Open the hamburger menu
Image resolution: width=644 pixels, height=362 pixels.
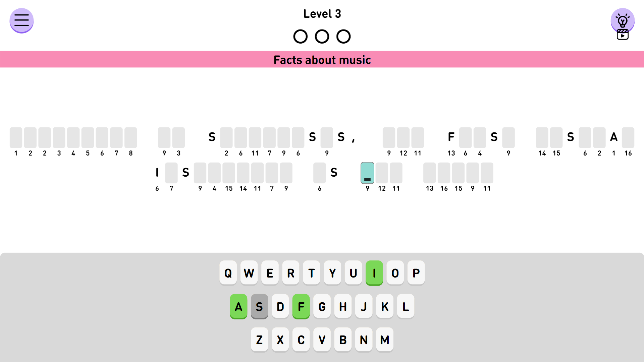(x=21, y=20)
